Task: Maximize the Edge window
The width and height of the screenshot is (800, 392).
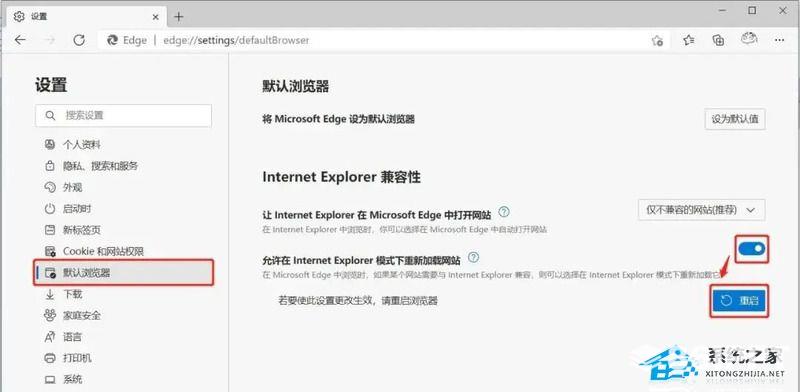Action: (753, 10)
